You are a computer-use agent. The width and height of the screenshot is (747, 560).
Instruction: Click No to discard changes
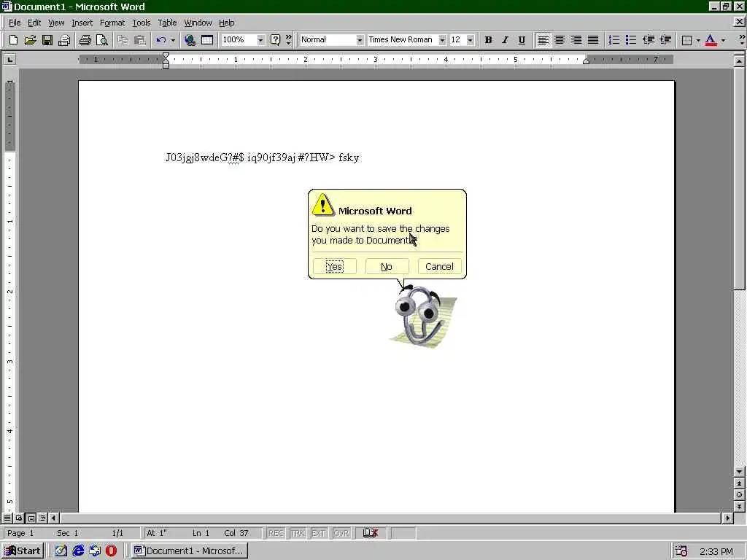(x=387, y=266)
